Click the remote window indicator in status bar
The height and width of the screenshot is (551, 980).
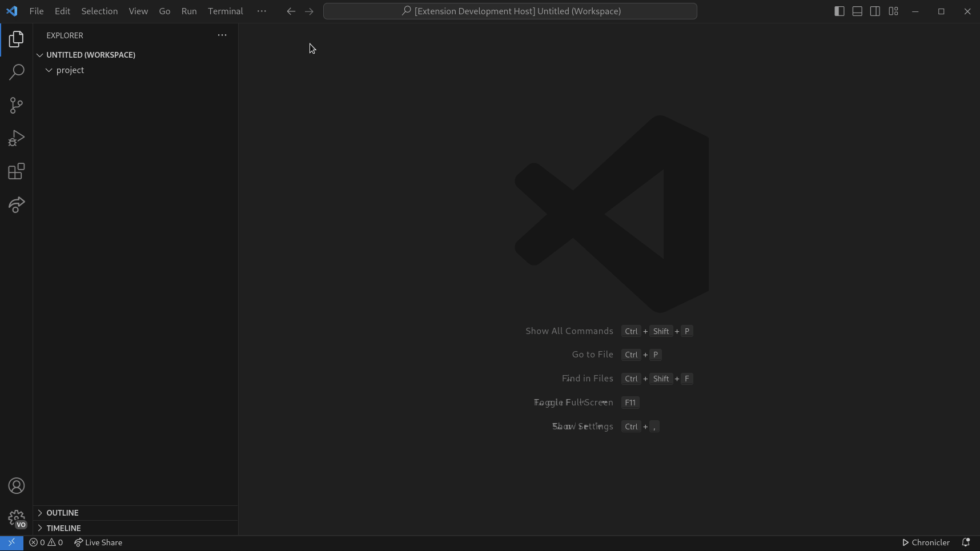coord(11,542)
